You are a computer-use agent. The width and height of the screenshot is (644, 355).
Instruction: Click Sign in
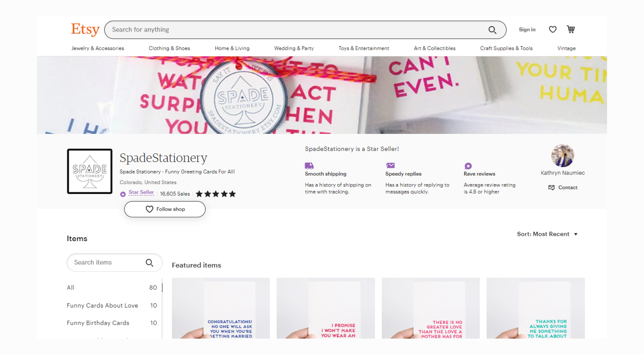pos(527,30)
